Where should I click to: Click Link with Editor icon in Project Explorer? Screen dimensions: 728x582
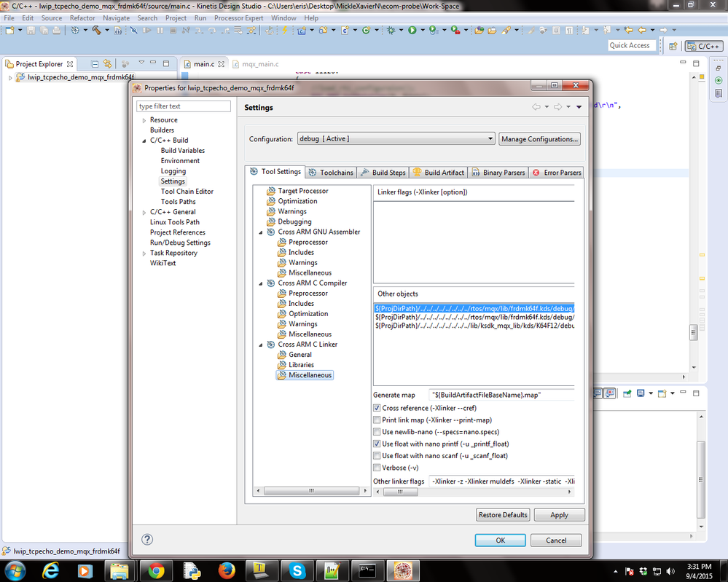click(x=108, y=63)
